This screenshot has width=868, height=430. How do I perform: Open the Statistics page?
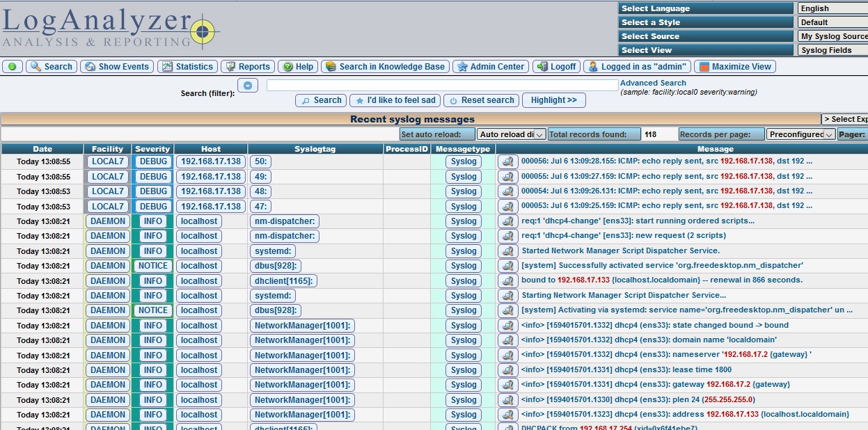tap(187, 67)
